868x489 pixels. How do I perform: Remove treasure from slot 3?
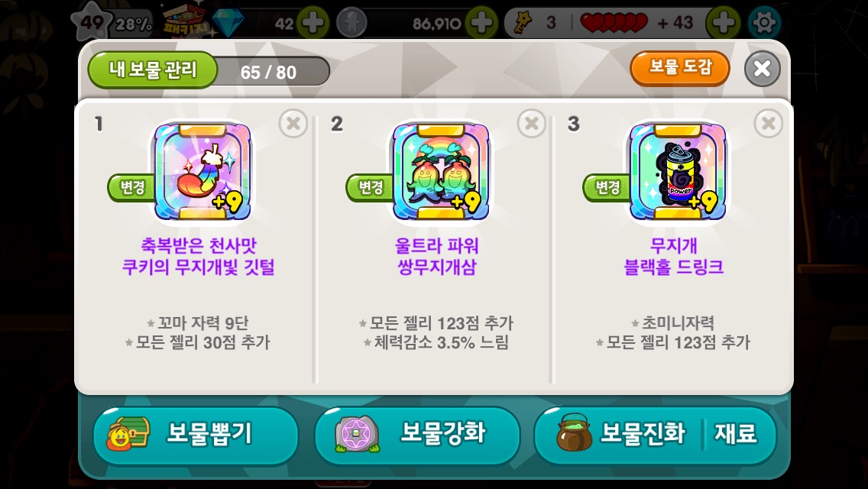click(769, 123)
